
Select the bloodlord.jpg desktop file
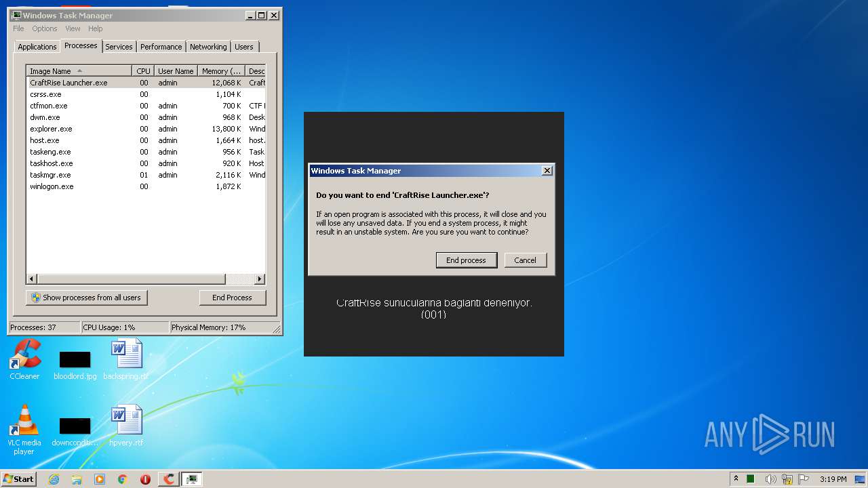75,365
